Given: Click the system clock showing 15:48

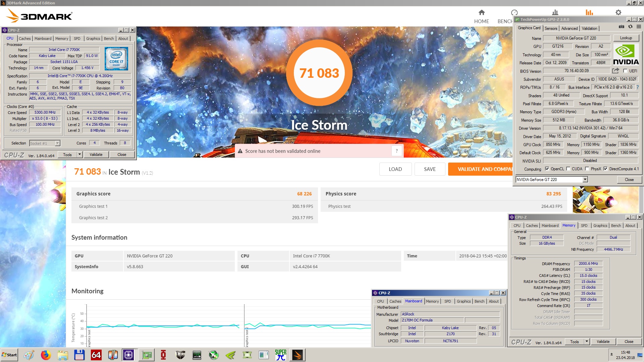Looking at the screenshot, I should point(625,352).
